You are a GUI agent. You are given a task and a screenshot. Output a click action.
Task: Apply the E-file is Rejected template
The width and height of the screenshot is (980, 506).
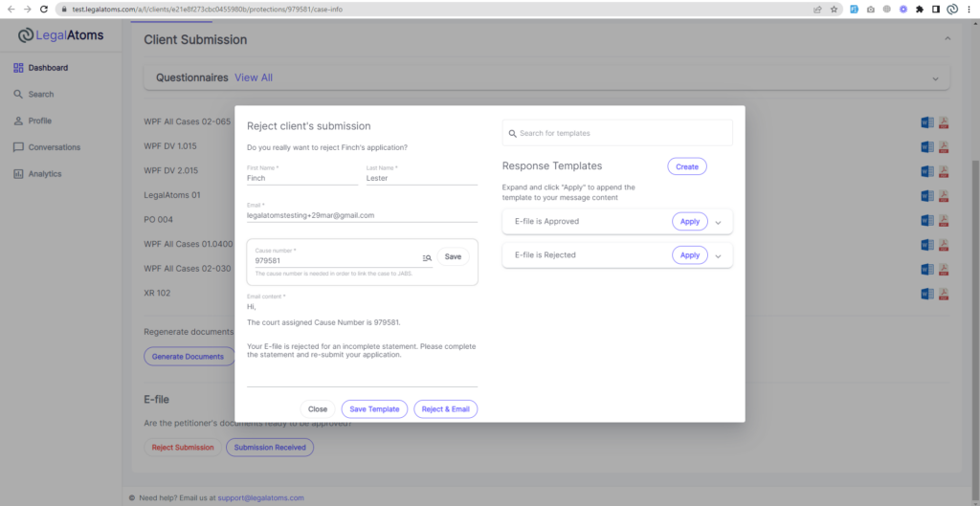(x=689, y=255)
